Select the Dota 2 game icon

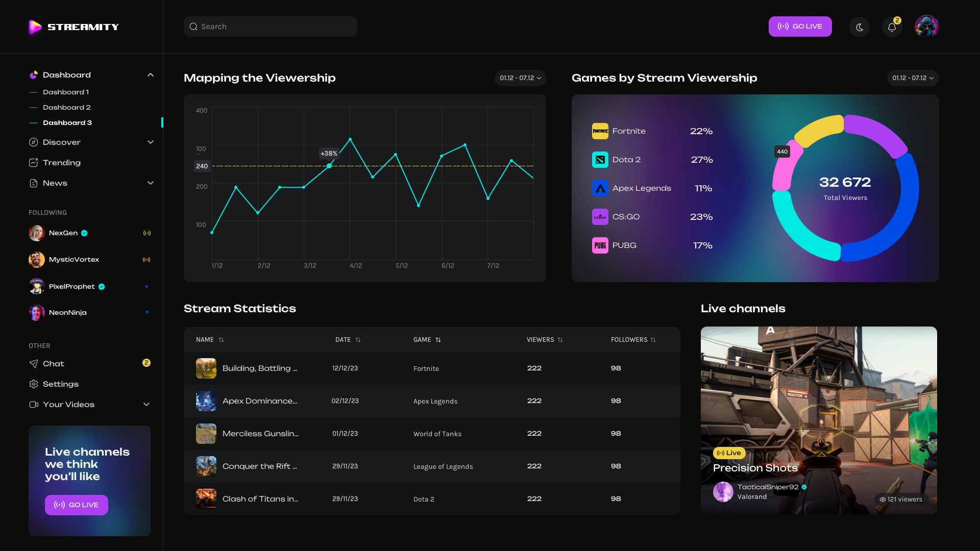click(x=600, y=160)
